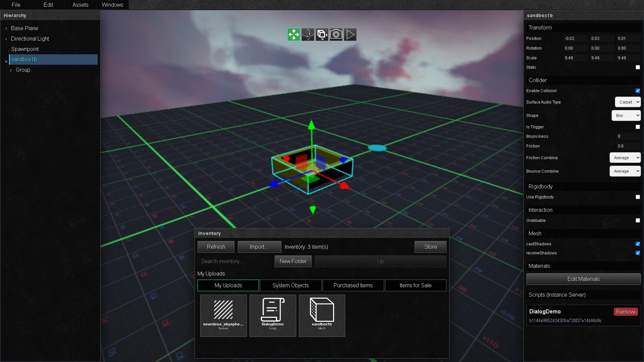This screenshot has width=644, height=362.
Task: Select the rotate gizmo tool
Action: point(308,35)
